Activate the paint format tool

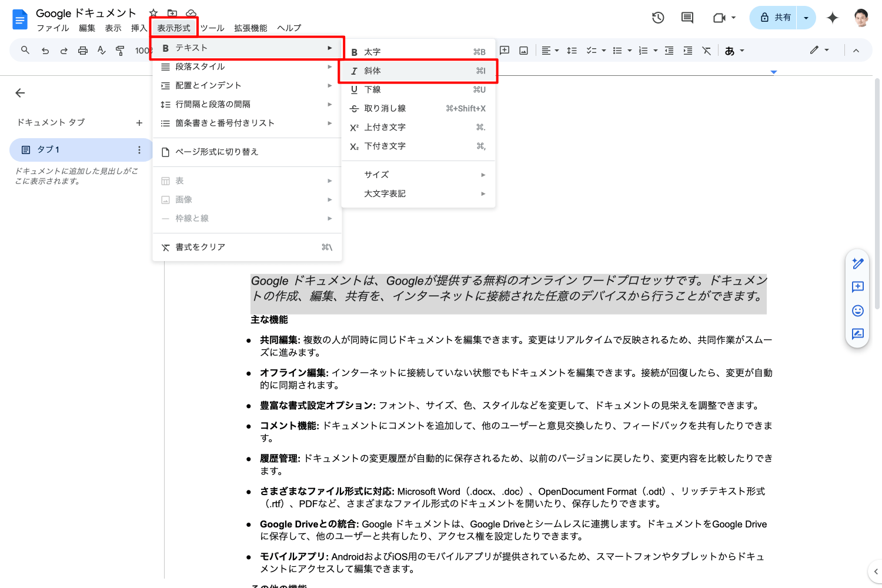click(121, 51)
